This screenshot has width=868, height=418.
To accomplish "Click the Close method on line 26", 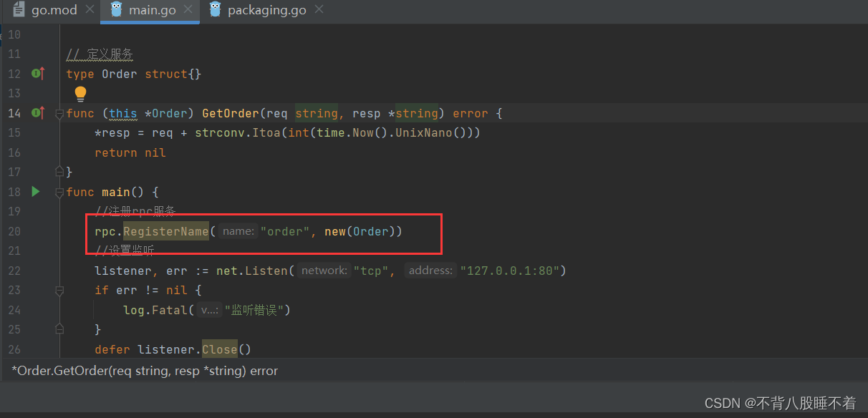I will click(220, 349).
